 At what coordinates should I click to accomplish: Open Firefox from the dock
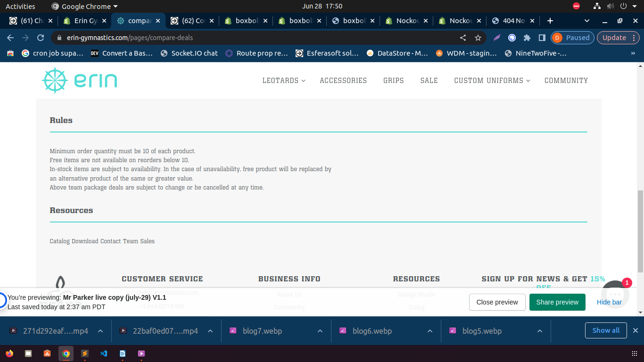tap(9, 353)
